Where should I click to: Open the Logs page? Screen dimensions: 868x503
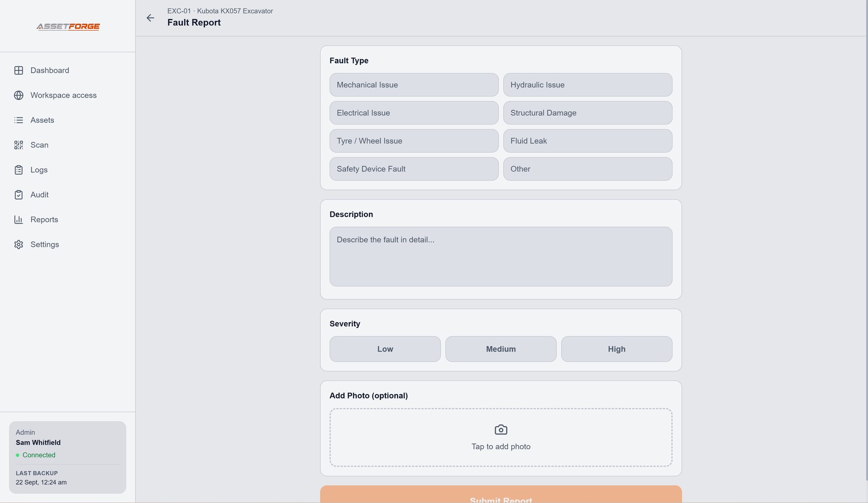(x=39, y=170)
